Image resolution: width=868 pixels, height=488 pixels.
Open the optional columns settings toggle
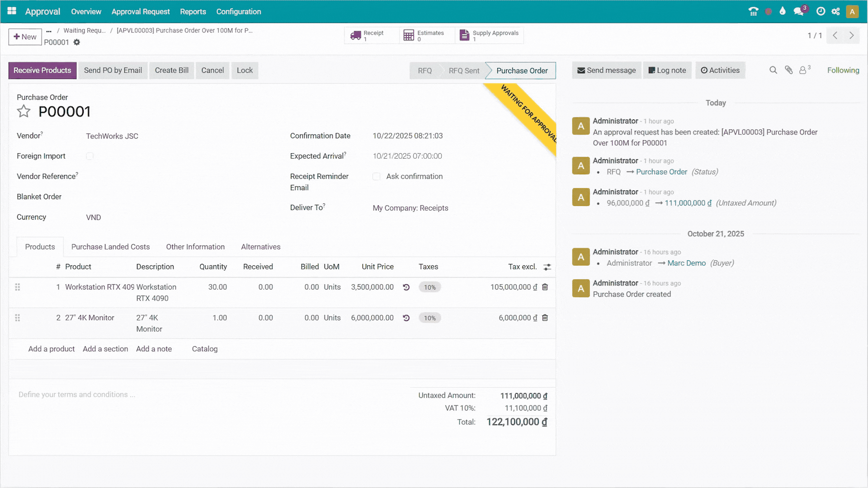(x=547, y=267)
